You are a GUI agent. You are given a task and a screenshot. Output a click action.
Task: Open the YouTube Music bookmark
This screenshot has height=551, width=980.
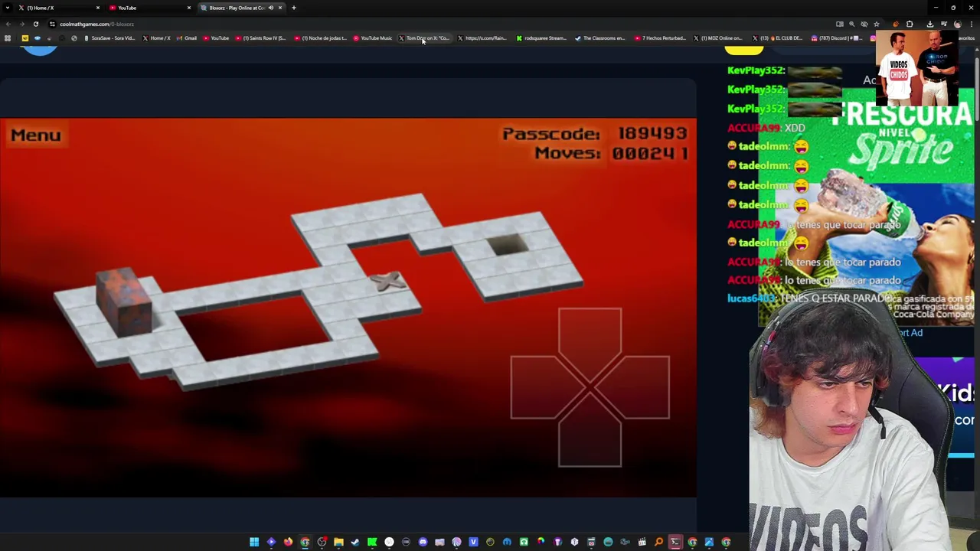373,38
